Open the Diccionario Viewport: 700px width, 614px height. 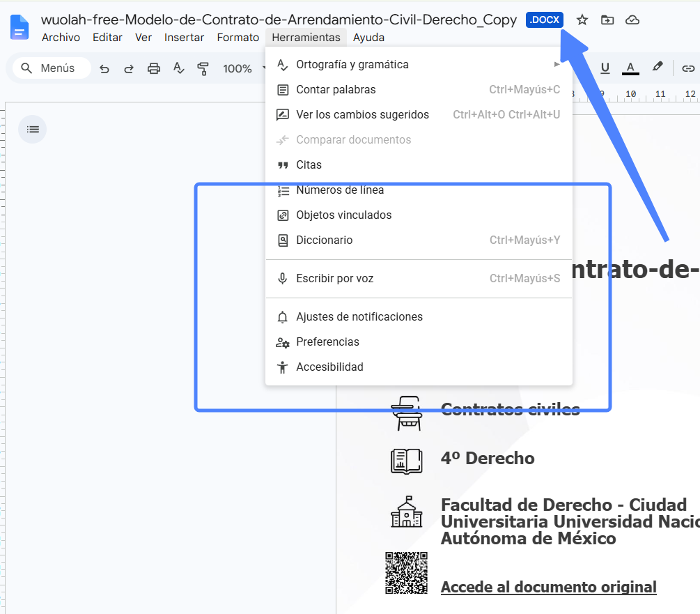tap(419, 240)
